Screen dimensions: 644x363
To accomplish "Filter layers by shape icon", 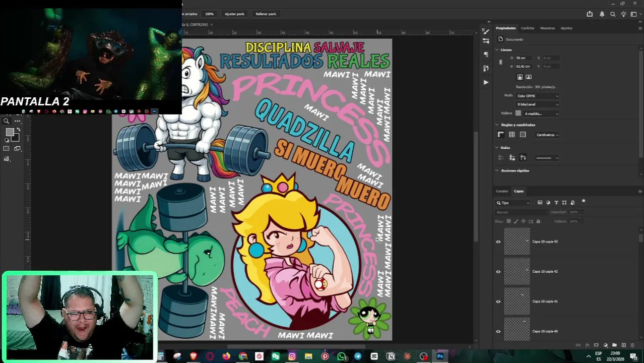I will (x=564, y=203).
